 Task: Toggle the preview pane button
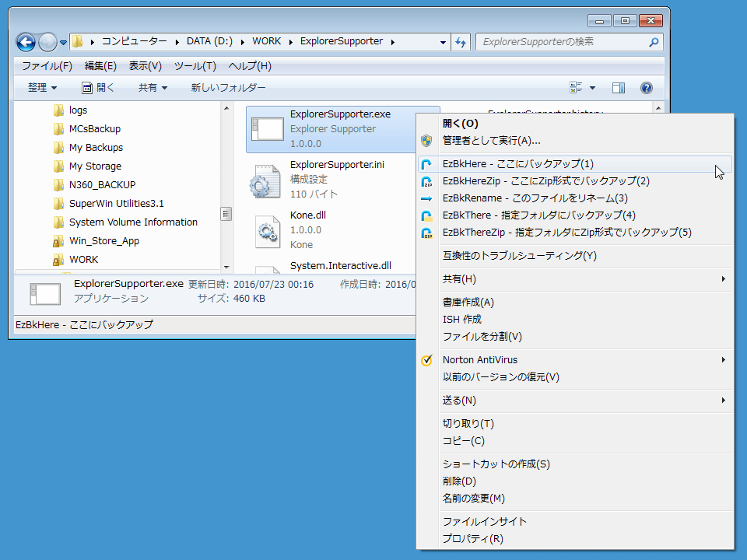pos(619,88)
